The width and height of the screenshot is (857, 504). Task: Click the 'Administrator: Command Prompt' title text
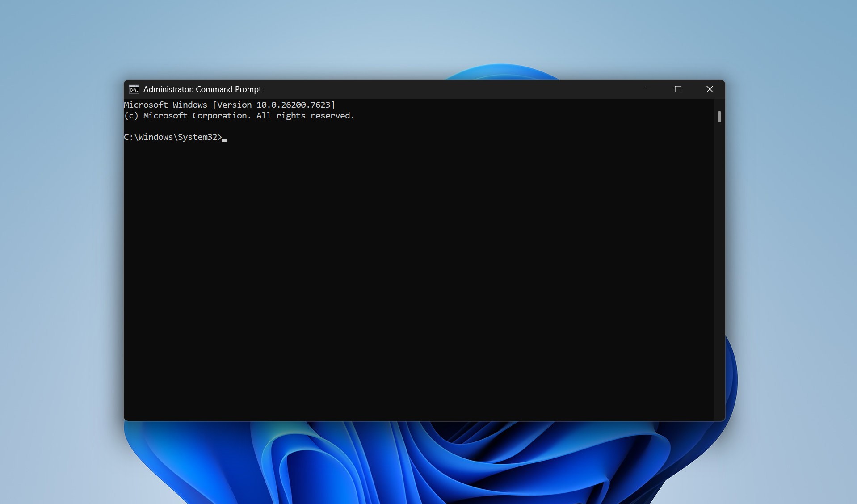202,89
